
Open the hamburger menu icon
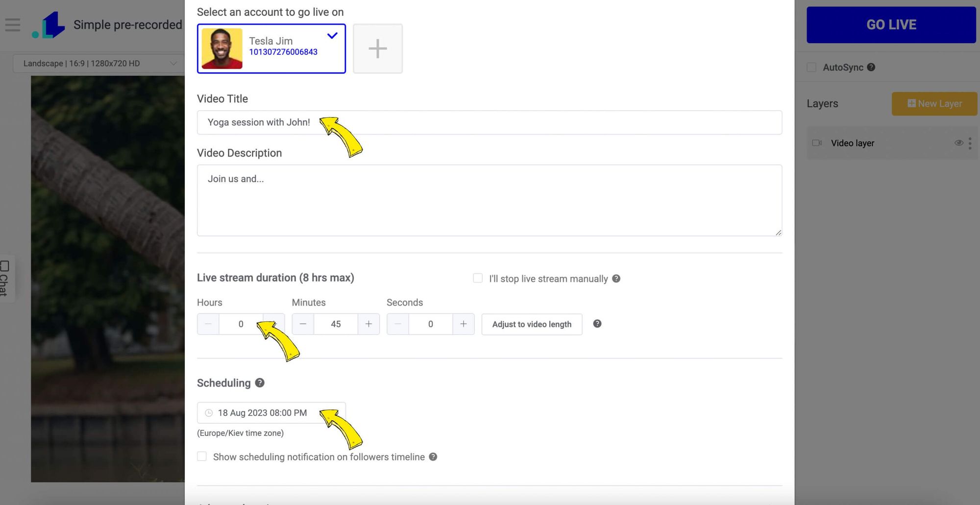point(13,24)
